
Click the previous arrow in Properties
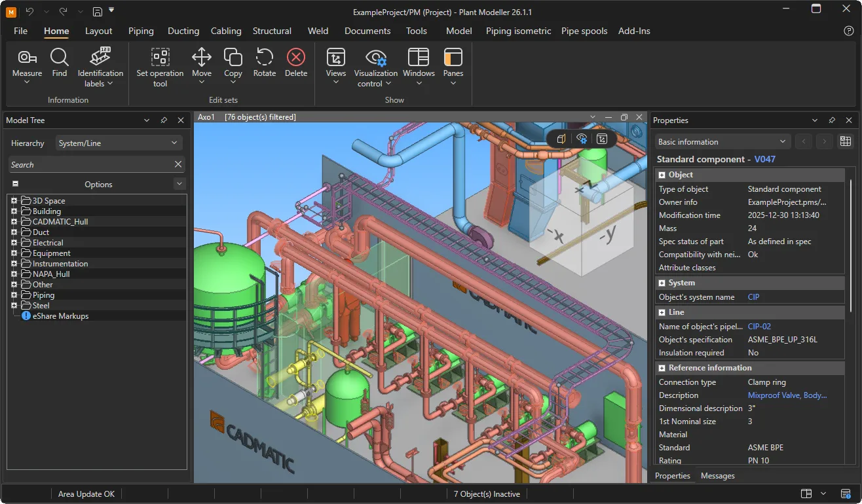coord(803,141)
